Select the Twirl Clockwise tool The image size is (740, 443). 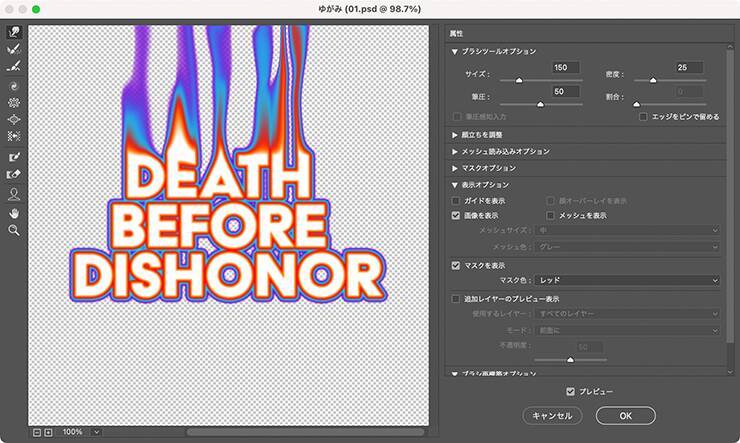coord(14,86)
